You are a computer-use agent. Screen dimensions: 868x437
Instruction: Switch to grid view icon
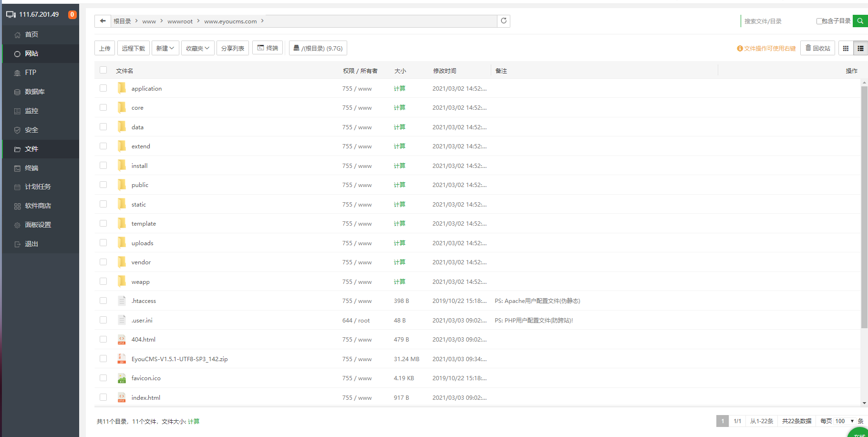(846, 48)
